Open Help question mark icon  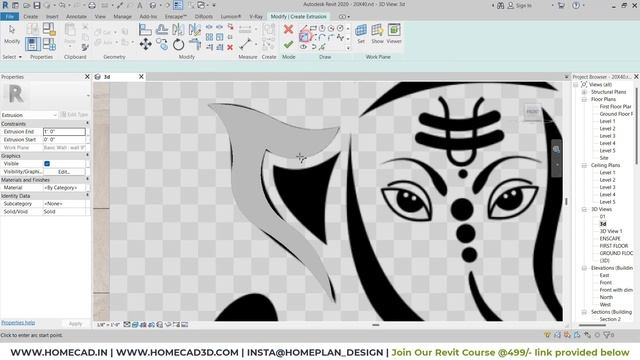point(576,5)
